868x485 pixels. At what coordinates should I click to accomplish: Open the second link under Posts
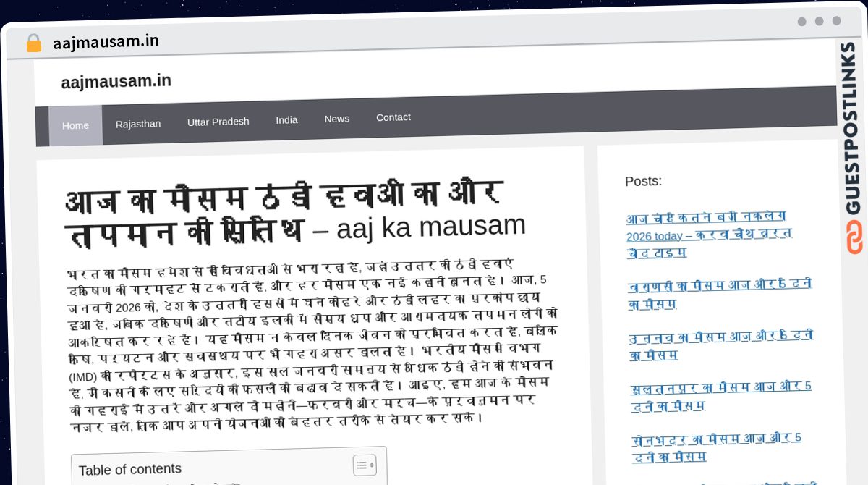pyautogui.click(x=719, y=295)
